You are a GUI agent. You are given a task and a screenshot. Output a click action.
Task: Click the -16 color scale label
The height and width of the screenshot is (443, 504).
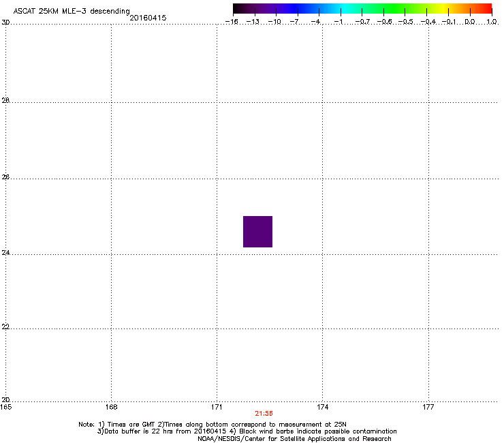coord(232,22)
